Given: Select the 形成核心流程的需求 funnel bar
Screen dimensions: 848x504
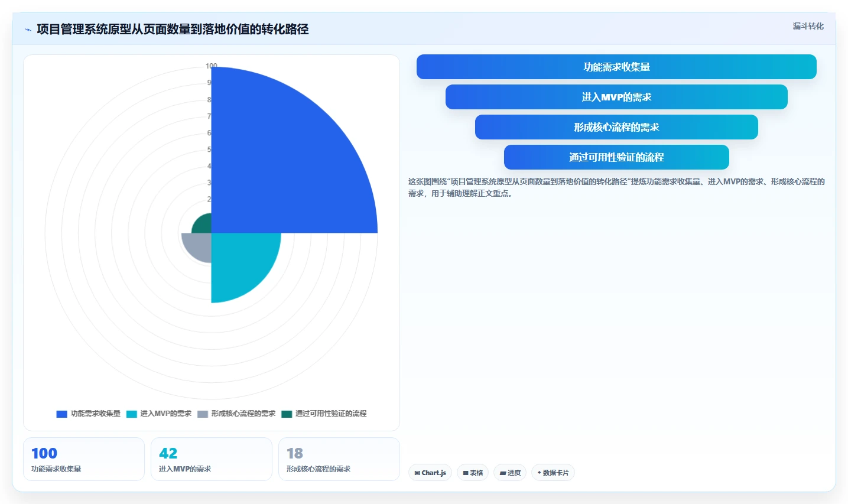Looking at the screenshot, I should pyautogui.click(x=616, y=127).
